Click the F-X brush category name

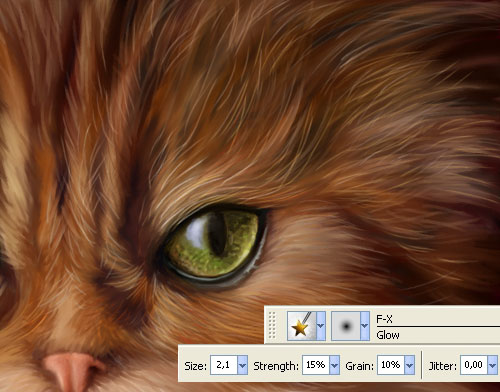(384, 319)
